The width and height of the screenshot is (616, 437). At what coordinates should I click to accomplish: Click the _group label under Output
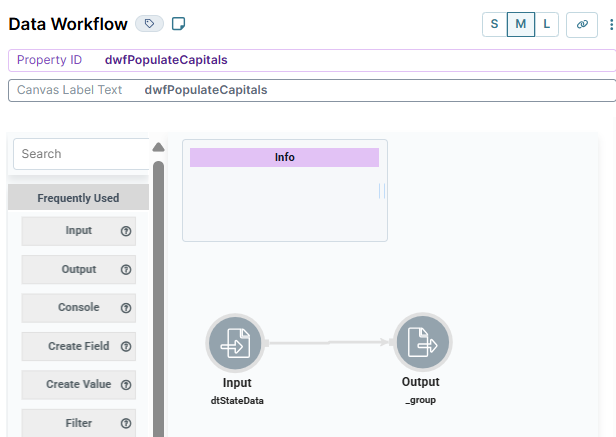click(x=421, y=400)
